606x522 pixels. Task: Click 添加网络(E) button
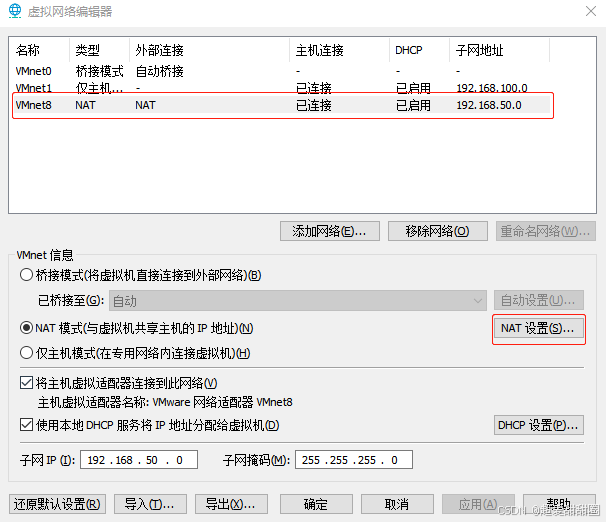click(330, 231)
